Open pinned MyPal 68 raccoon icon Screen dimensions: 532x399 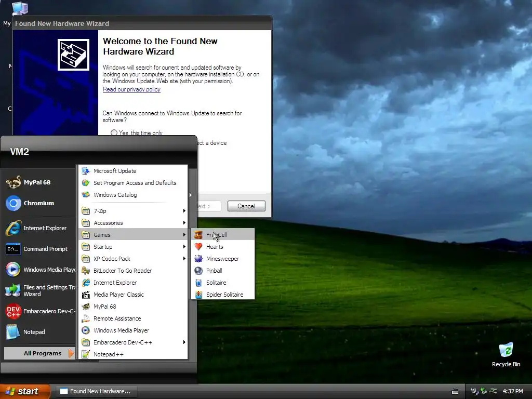click(13, 182)
